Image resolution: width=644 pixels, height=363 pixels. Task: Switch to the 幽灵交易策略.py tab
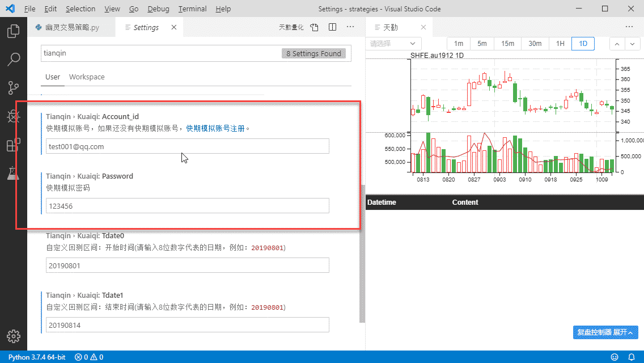pyautogui.click(x=71, y=27)
